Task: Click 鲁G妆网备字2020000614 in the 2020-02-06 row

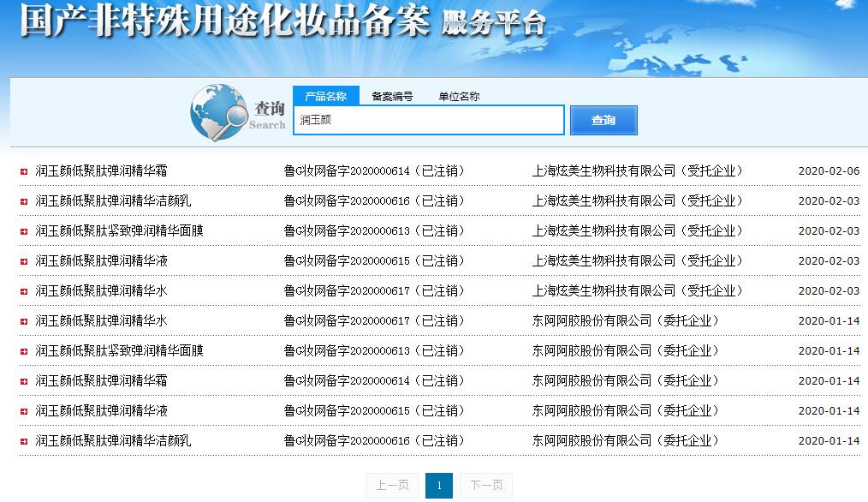Action: [x=347, y=170]
